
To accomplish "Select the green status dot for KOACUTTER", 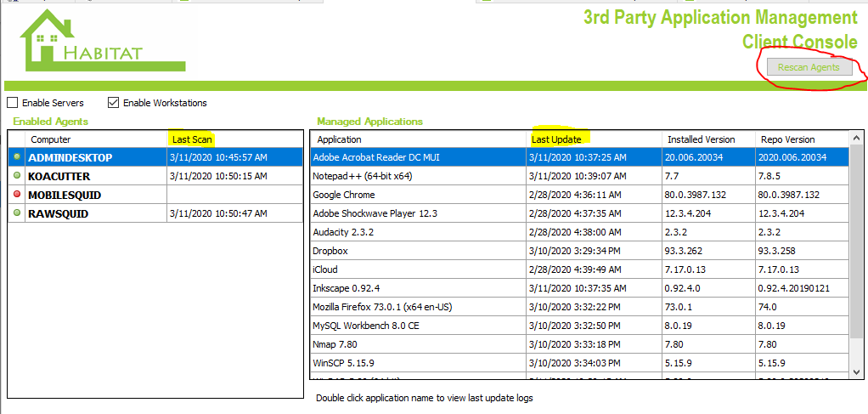I will point(17,176).
